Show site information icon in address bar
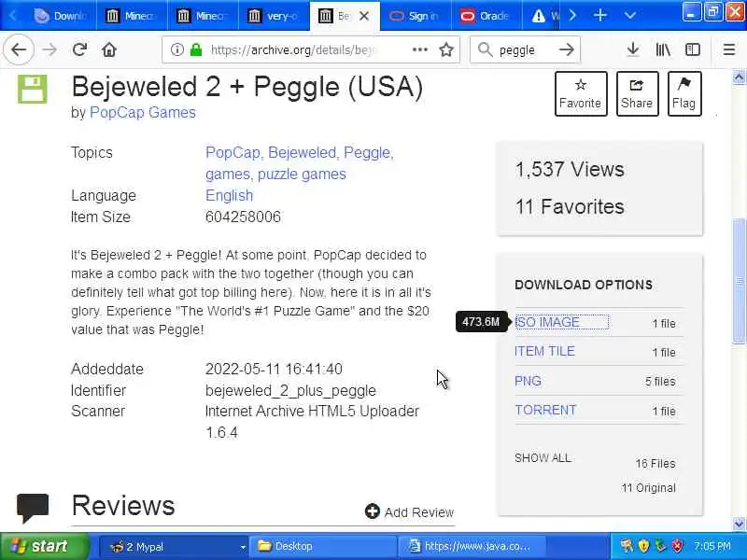This screenshot has width=747, height=560. (176, 49)
